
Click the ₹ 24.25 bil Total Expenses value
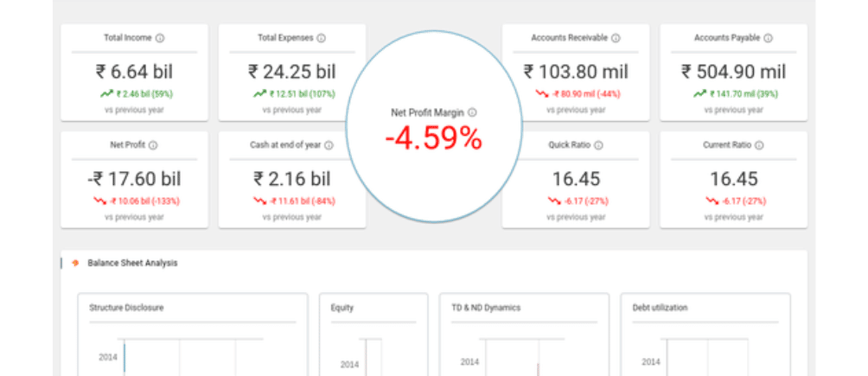(x=291, y=72)
